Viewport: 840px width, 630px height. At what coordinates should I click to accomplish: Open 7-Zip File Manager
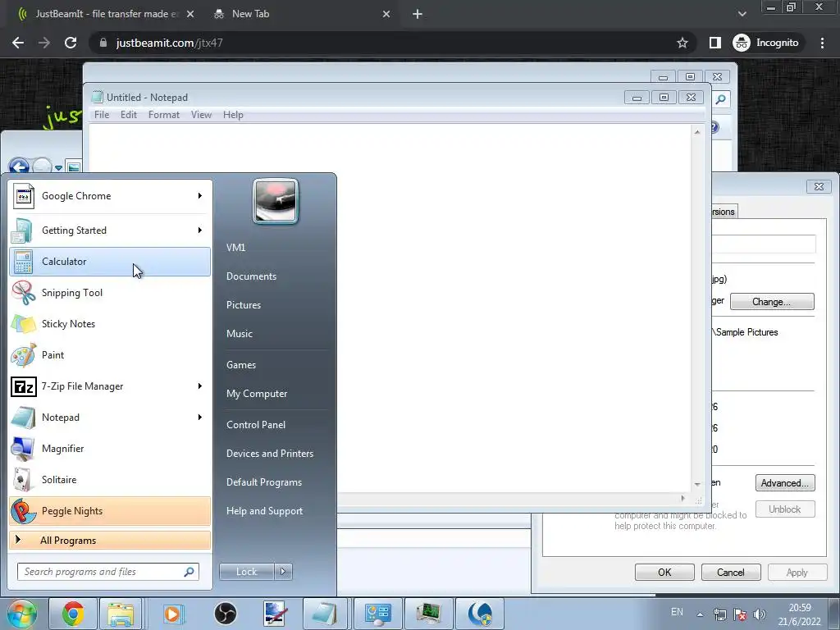point(110,386)
